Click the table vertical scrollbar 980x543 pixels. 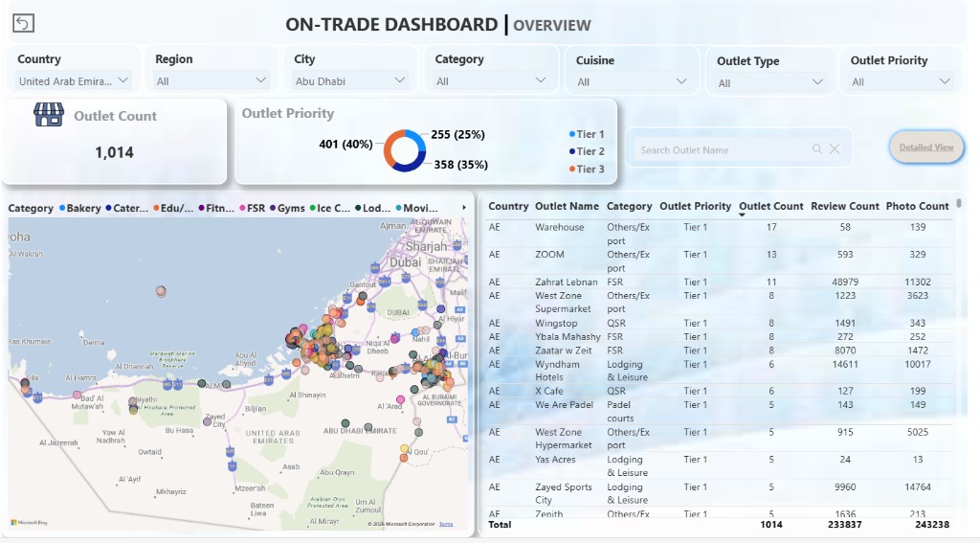coord(959,204)
